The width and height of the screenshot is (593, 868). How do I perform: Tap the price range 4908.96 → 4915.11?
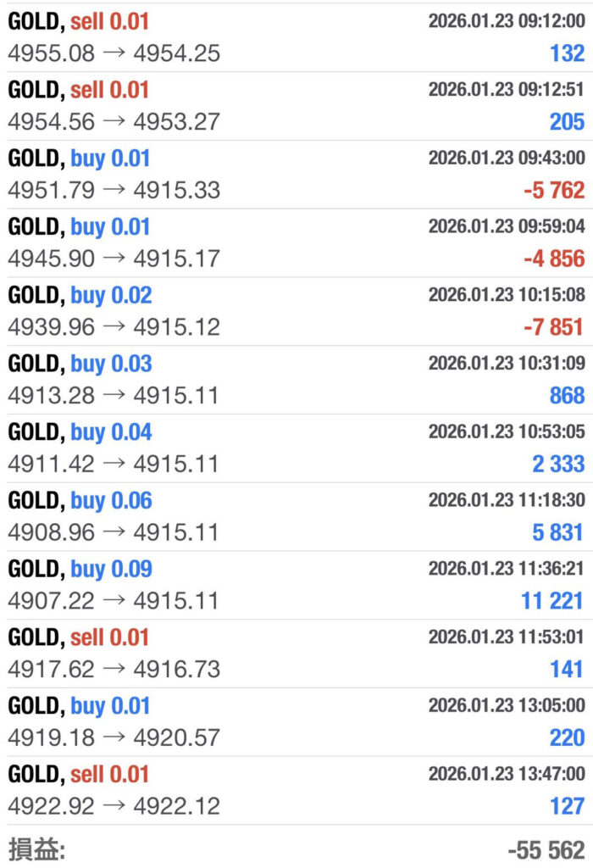[114, 532]
